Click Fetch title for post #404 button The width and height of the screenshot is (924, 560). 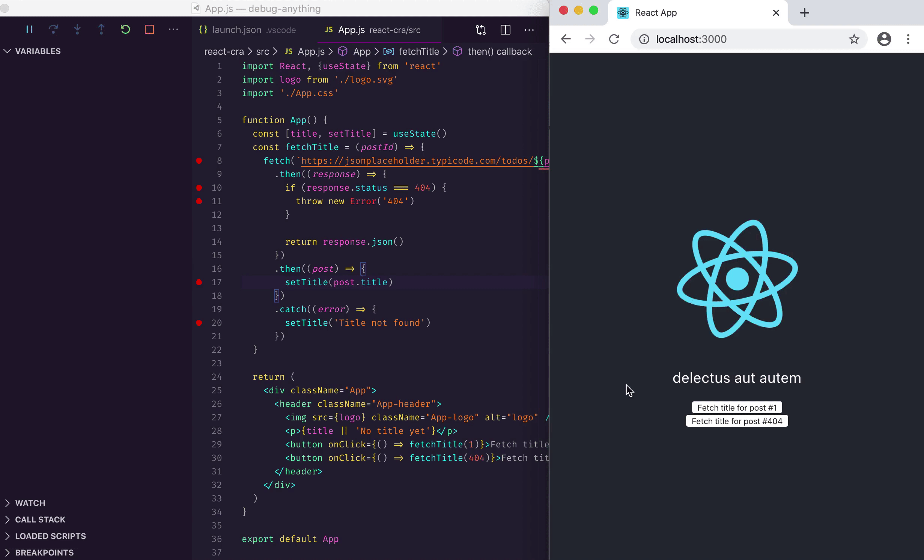tap(737, 421)
